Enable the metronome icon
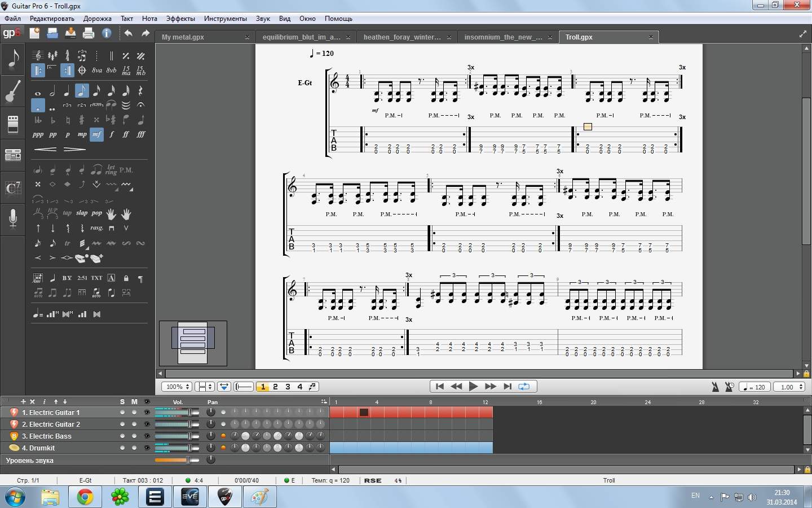The height and width of the screenshot is (508, 812). point(715,387)
